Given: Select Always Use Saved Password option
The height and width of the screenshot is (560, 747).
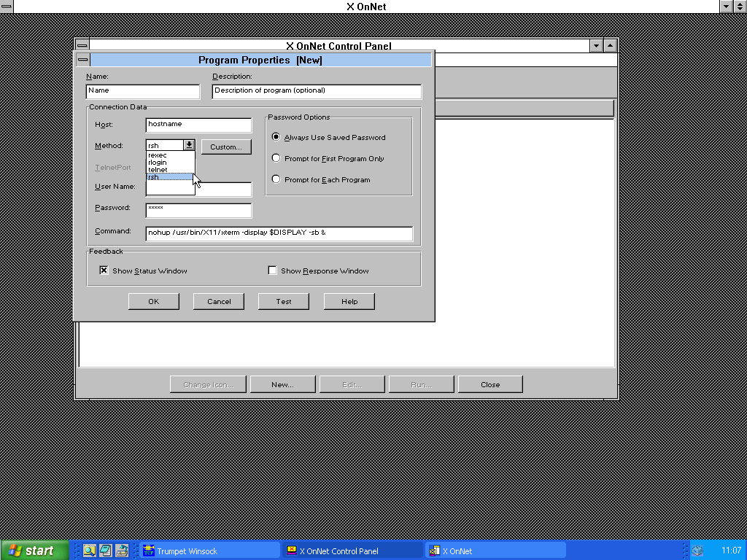Looking at the screenshot, I should 276,137.
